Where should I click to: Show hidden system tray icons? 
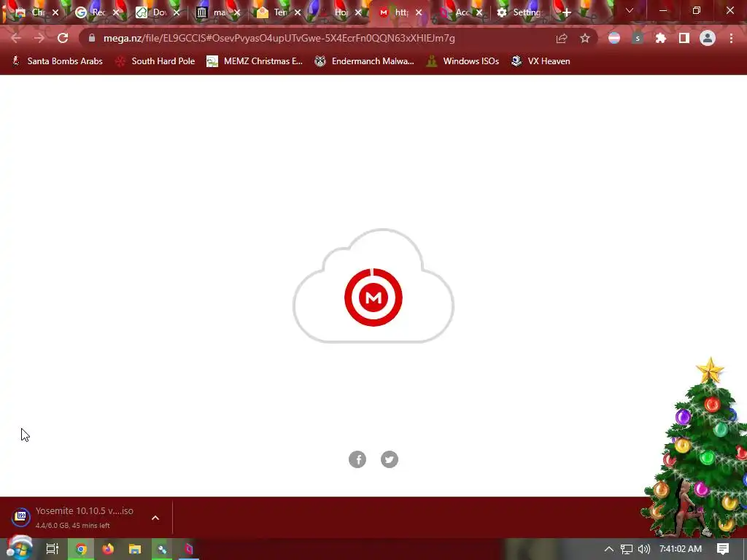coord(609,549)
